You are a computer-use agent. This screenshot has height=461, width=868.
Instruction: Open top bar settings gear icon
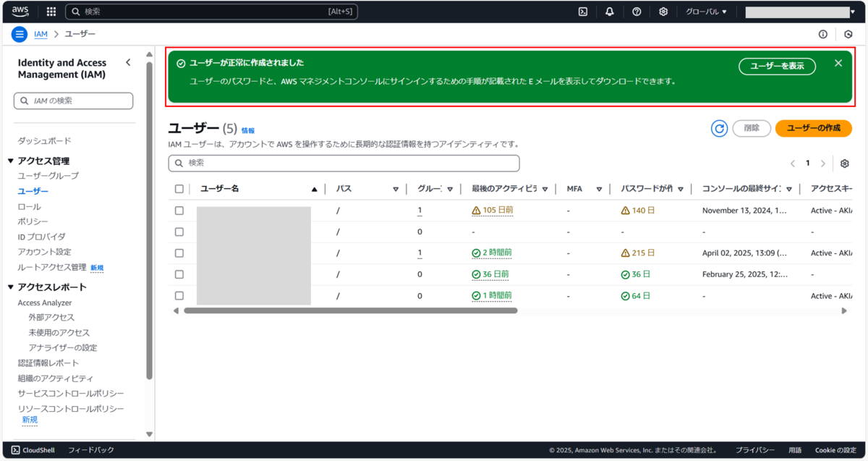tap(663, 12)
